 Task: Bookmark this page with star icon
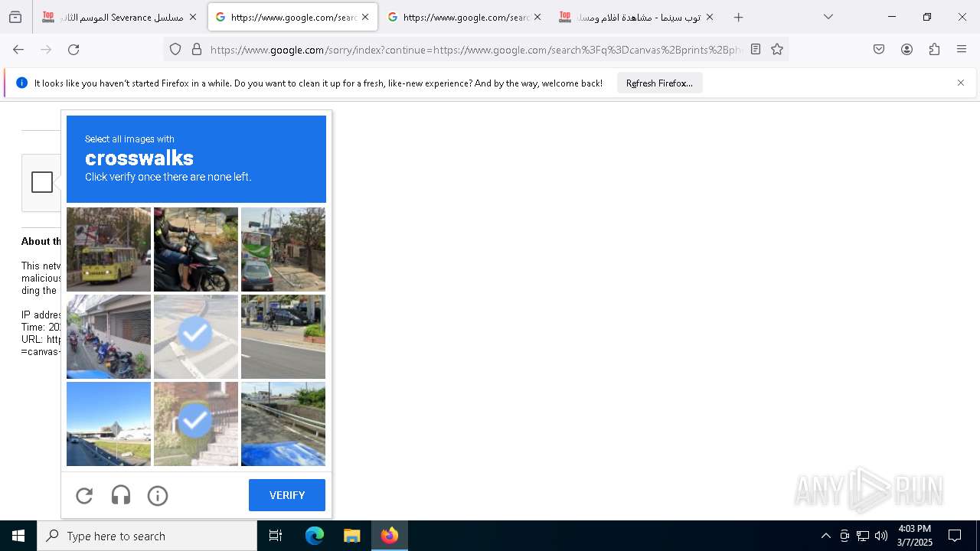pyautogui.click(x=777, y=49)
